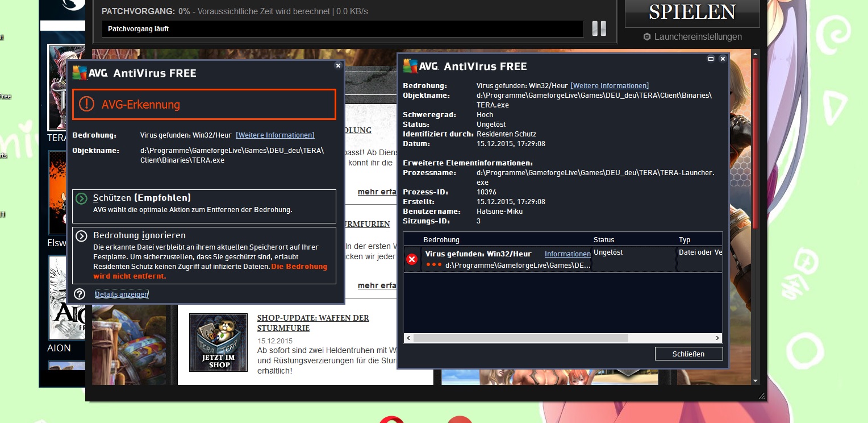Open Shop-Update: Waffen der Sturmfurie headline
This screenshot has height=423, width=868.
(313, 323)
